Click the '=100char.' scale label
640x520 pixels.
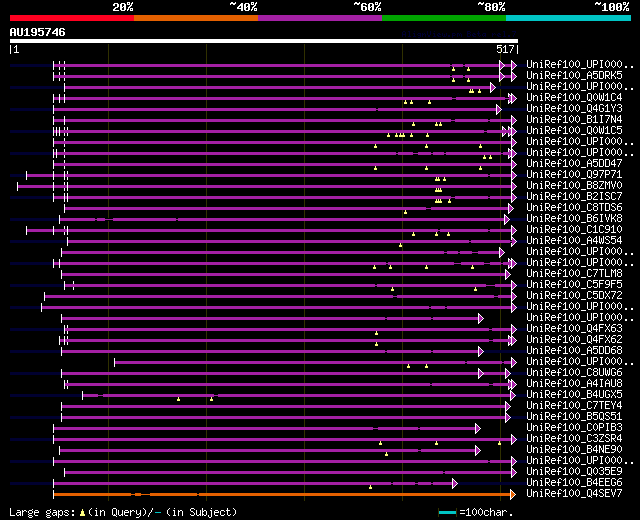click(x=486, y=512)
